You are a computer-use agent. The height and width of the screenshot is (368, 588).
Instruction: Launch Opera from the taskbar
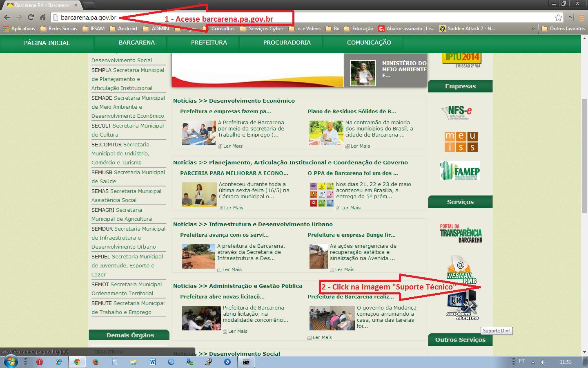click(40, 362)
